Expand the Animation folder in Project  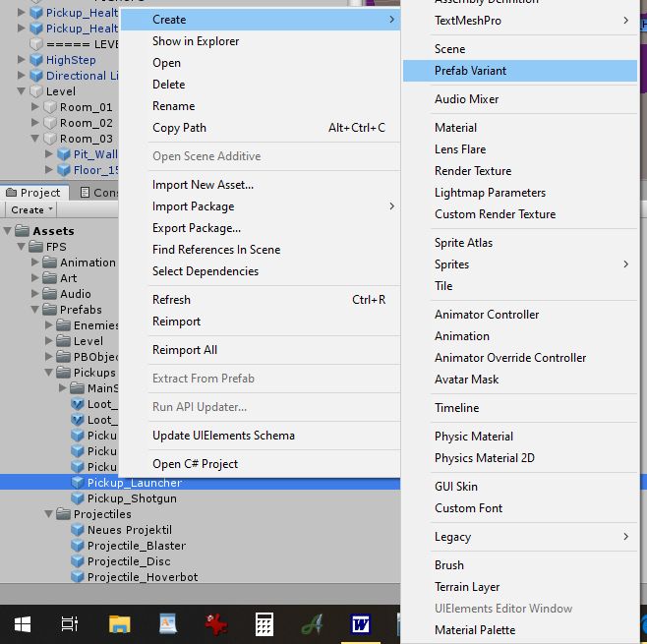click(36, 263)
